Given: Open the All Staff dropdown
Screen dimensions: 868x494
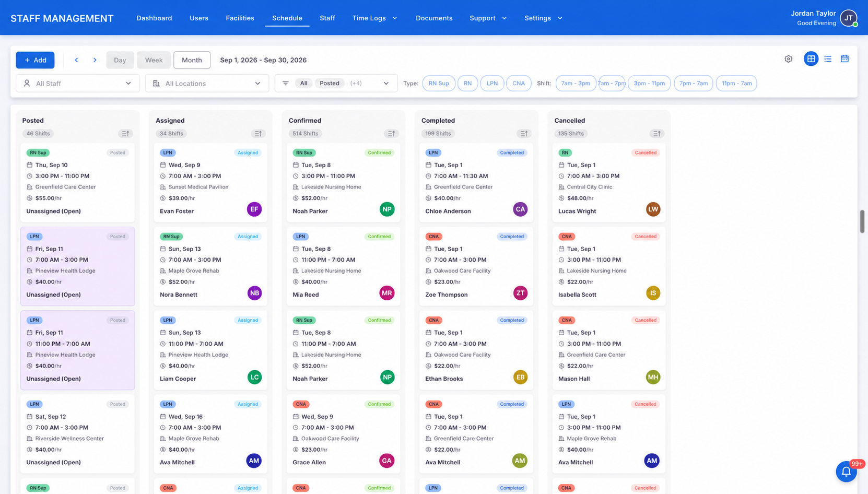Looking at the screenshot, I should [78, 84].
